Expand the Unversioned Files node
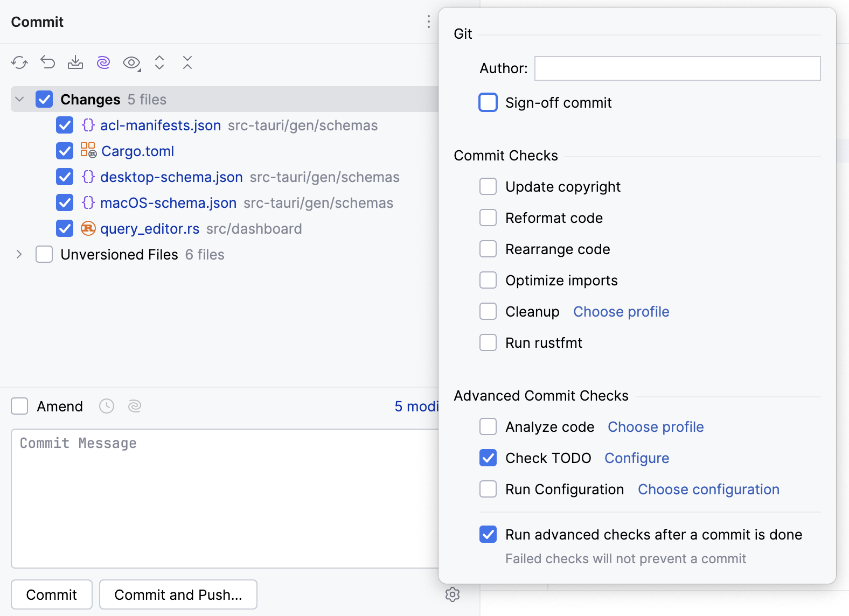This screenshot has height=616, width=849. pyautogui.click(x=20, y=255)
